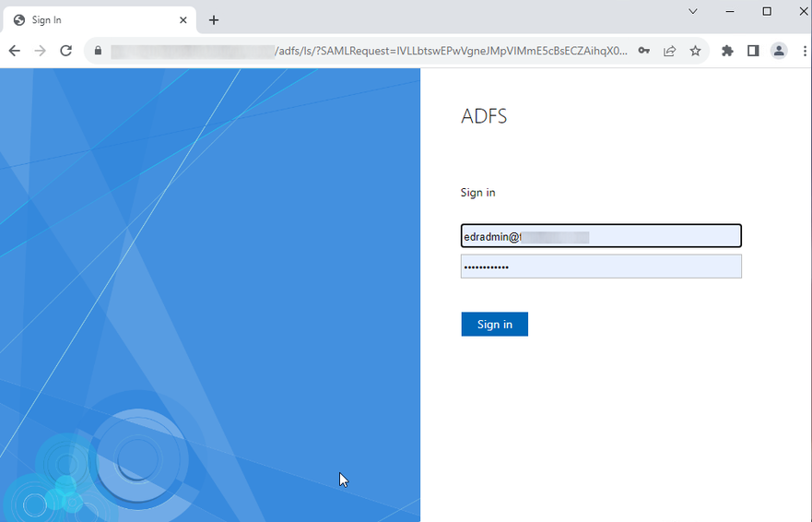Image resolution: width=812 pixels, height=522 pixels.
Task: Select the Sign In tab
Action: [100, 20]
